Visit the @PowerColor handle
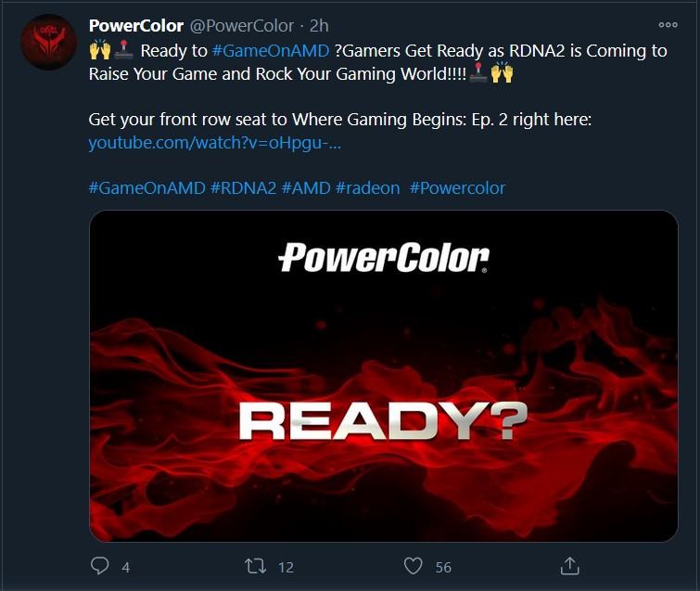This screenshot has height=591, width=700. point(242,26)
